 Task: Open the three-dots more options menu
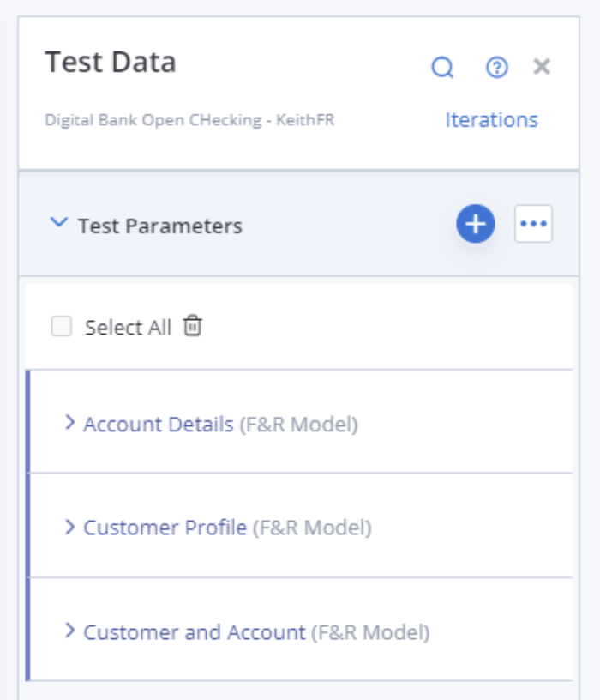point(533,224)
